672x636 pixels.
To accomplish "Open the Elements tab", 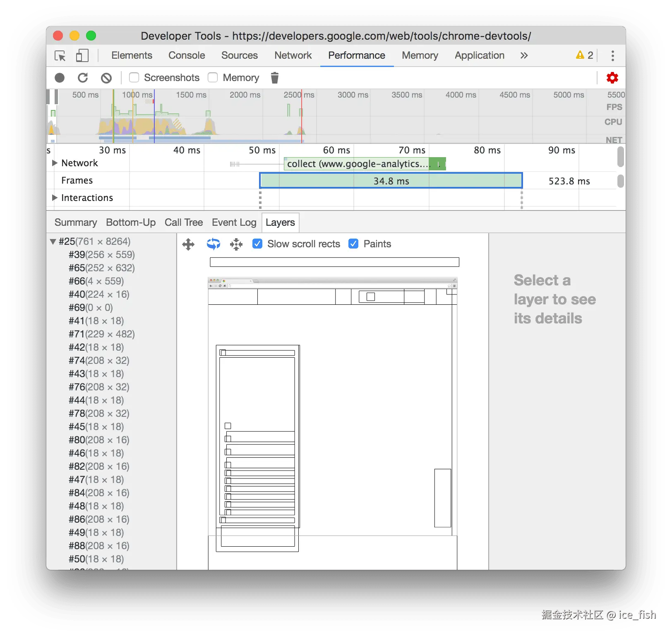I will click(132, 55).
